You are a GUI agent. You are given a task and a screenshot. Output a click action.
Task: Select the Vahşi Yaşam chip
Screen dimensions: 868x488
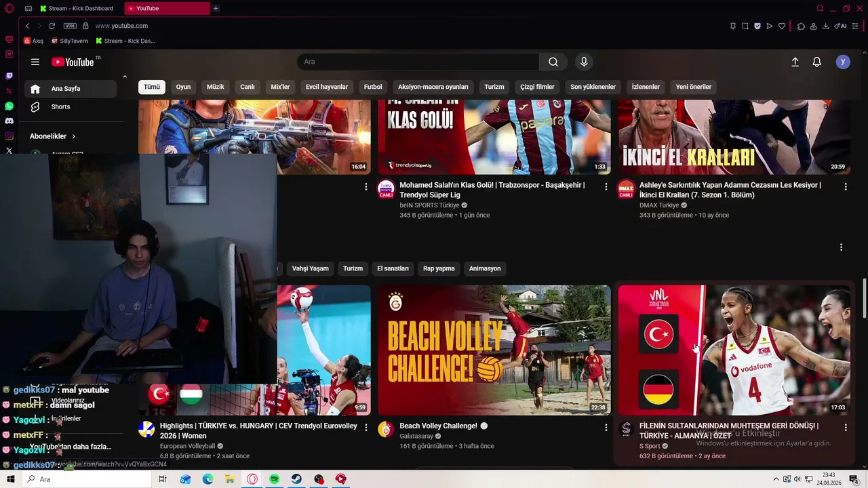click(x=310, y=268)
